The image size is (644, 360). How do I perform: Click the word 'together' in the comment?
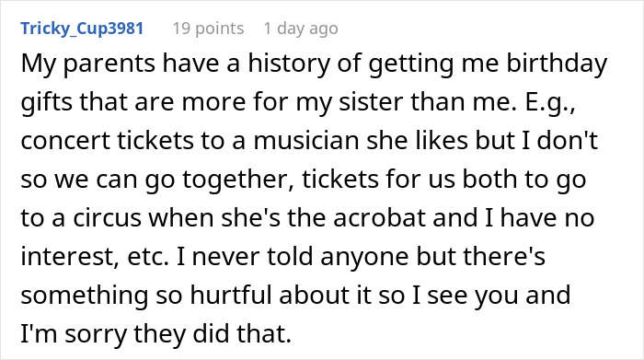[238, 180]
